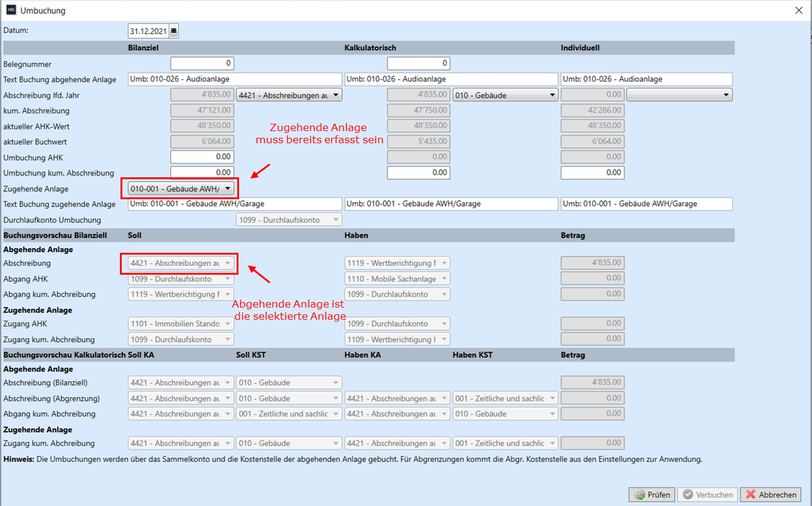Image resolution: width=812 pixels, height=506 pixels.
Task: Close the Umbuchung dialog window
Action: [x=799, y=10]
